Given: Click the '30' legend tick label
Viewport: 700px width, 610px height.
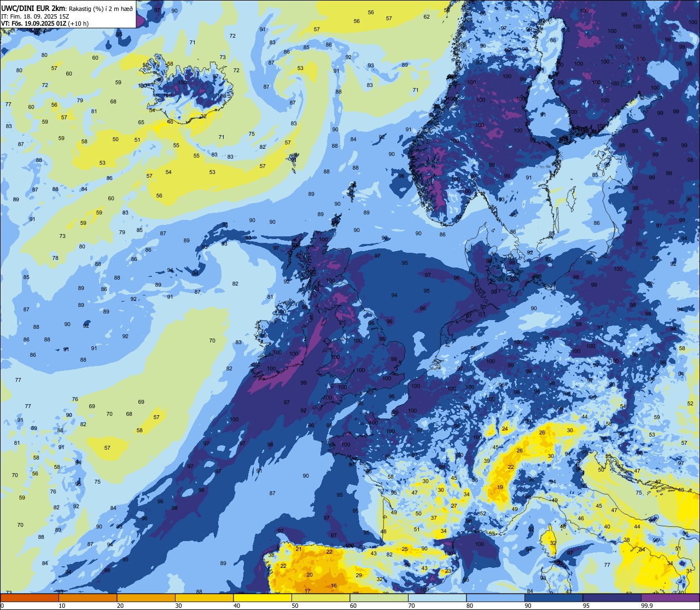Looking at the screenshot, I should coord(178,606).
